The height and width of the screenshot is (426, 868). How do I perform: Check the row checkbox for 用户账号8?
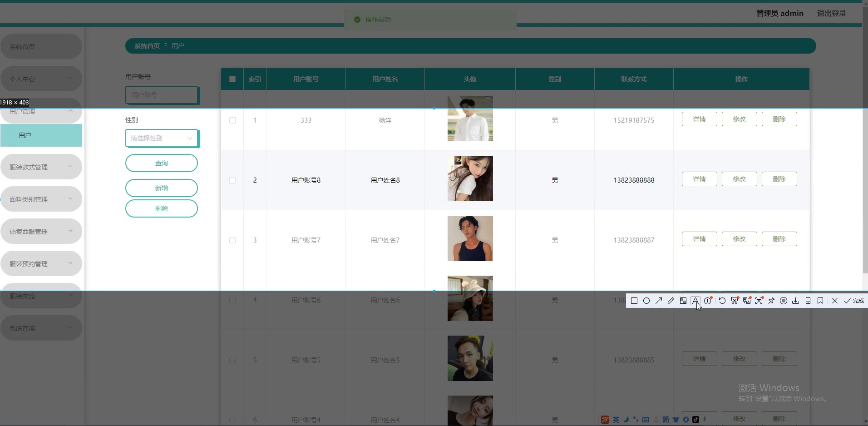tap(232, 180)
